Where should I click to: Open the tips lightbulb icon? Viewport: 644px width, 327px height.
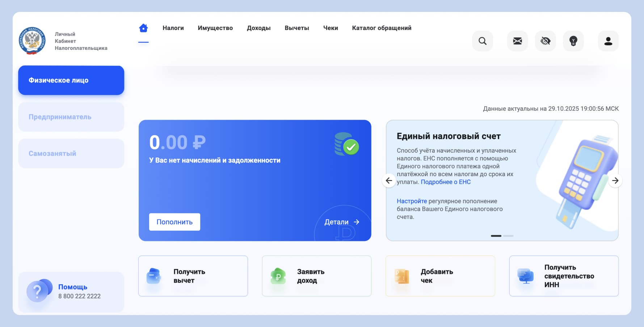[x=573, y=41]
